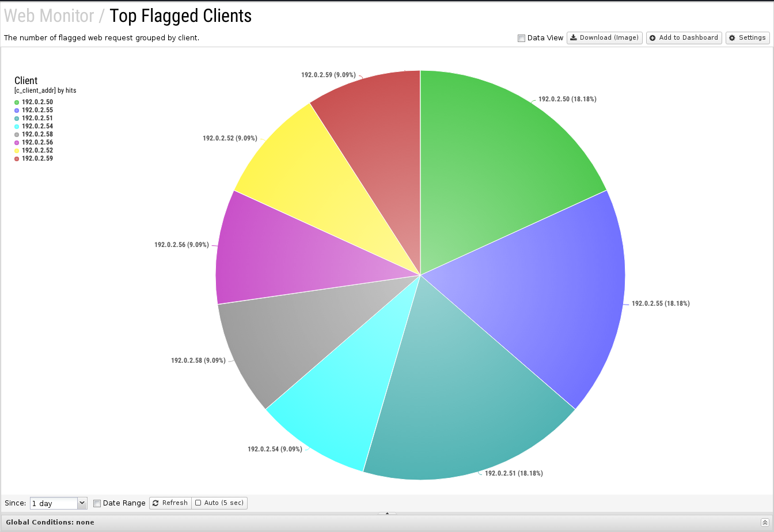Click the Download (Image) button
Screen dimensions: 774x532
604,38
